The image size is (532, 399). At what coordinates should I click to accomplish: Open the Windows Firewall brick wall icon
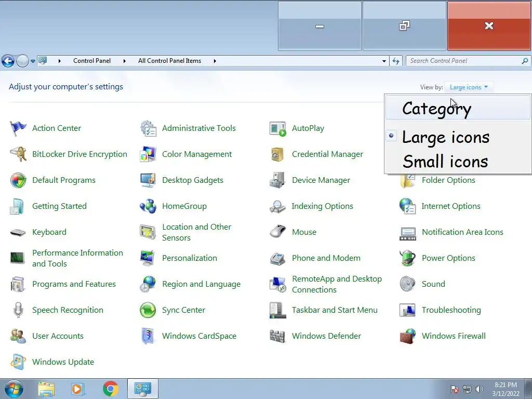[x=408, y=336]
